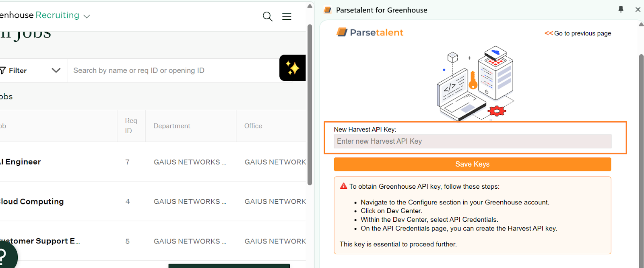The width and height of the screenshot is (644, 268).
Task: Expand the Greenhouse Recruiting product switcher
Action: [87, 16]
